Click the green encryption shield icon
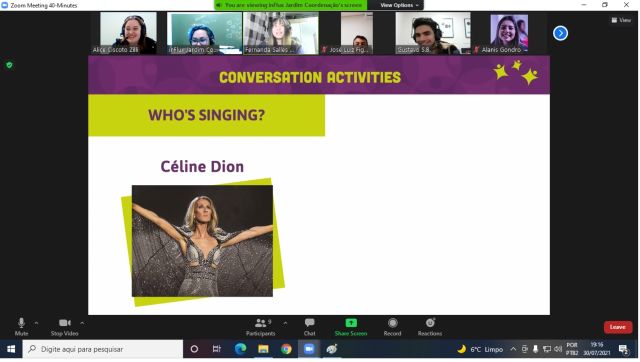640x362 pixels. (9, 65)
